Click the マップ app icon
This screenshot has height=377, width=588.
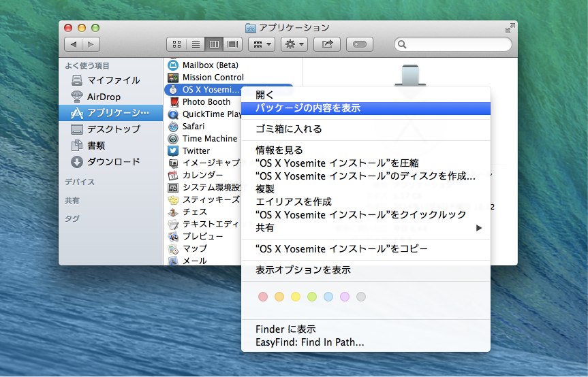point(173,249)
